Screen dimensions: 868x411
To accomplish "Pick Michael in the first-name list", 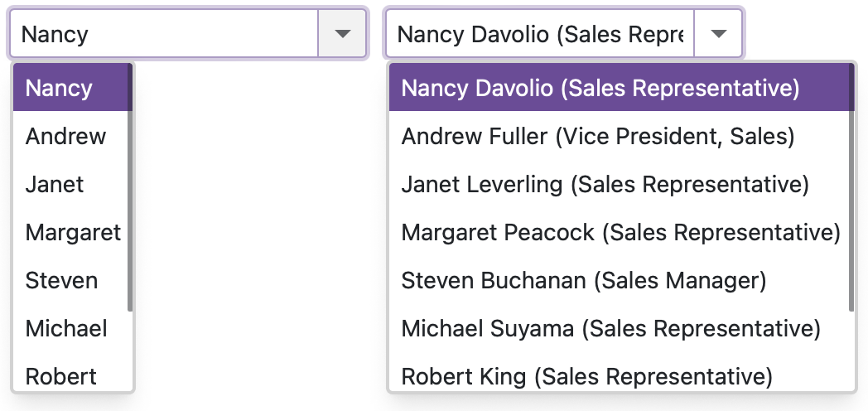I will 71,328.
